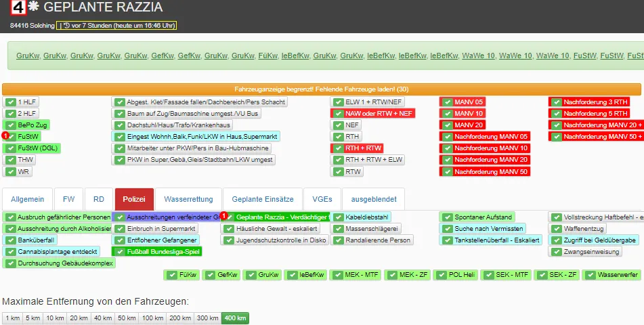644x325 pixels.
Task: Set maximum vehicle distance to 50 km
Action: tap(127, 318)
